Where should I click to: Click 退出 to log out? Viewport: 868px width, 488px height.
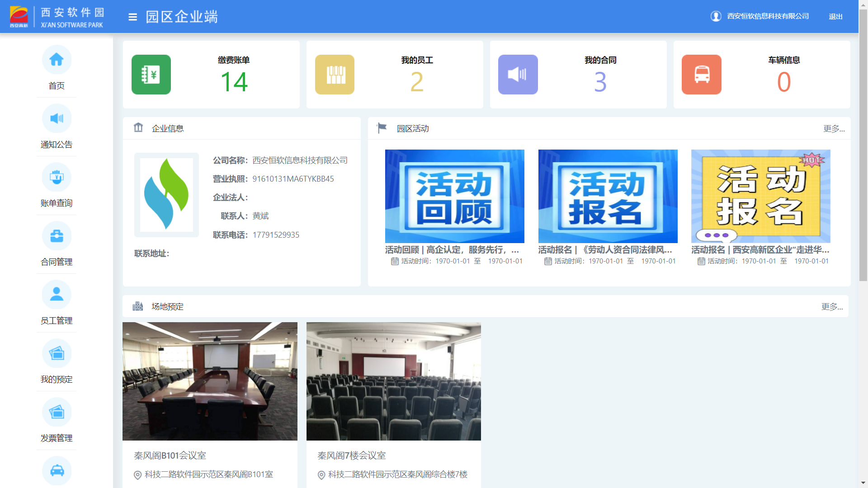tap(835, 17)
